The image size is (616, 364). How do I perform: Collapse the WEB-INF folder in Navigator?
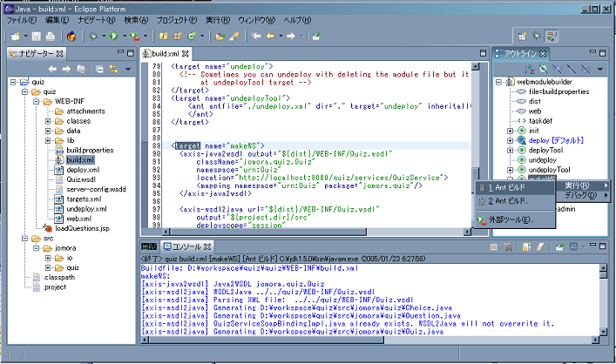(35, 100)
